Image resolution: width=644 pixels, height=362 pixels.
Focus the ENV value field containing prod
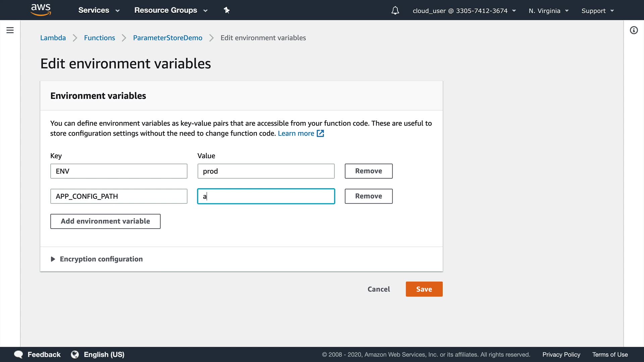pos(266,171)
